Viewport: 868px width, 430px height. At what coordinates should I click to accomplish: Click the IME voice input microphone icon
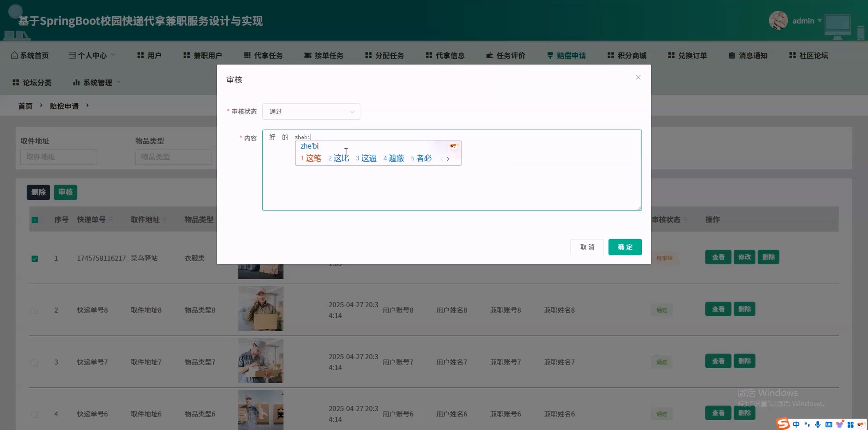(x=818, y=424)
